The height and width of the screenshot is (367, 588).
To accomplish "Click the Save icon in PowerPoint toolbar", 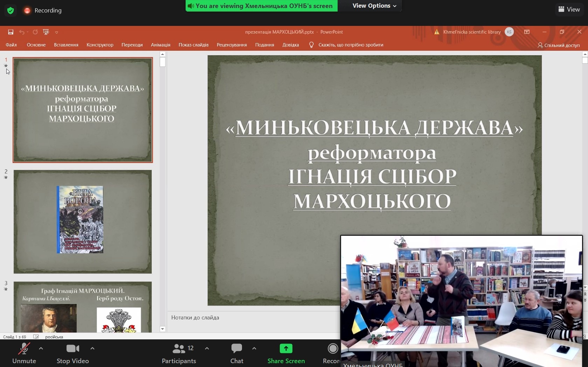I will click(11, 32).
